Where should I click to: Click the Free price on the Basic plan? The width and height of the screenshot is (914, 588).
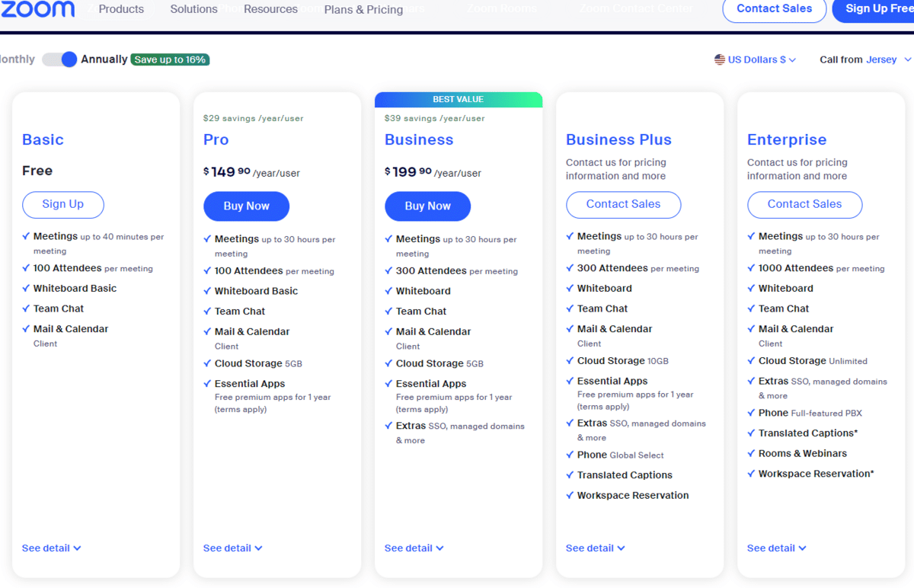tap(37, 171)
